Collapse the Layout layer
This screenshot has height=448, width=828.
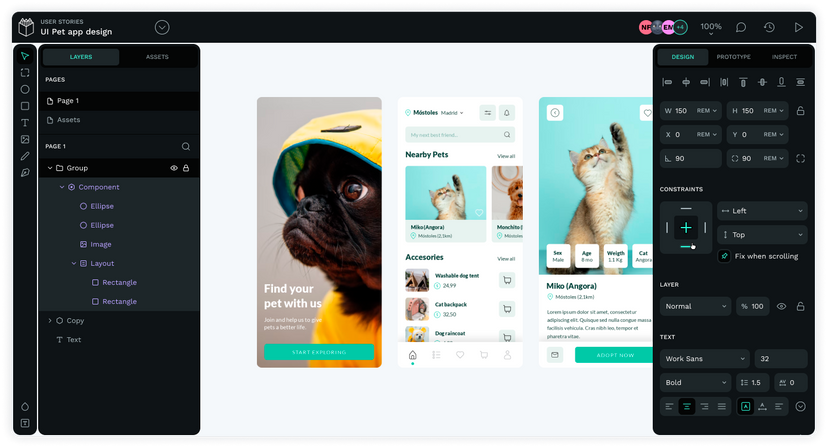[x=74, y=263]
